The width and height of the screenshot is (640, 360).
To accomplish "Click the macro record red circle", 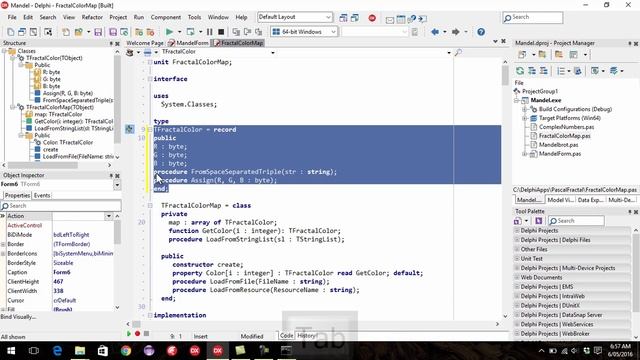I will pyautogui.click(x=138, y=333).
